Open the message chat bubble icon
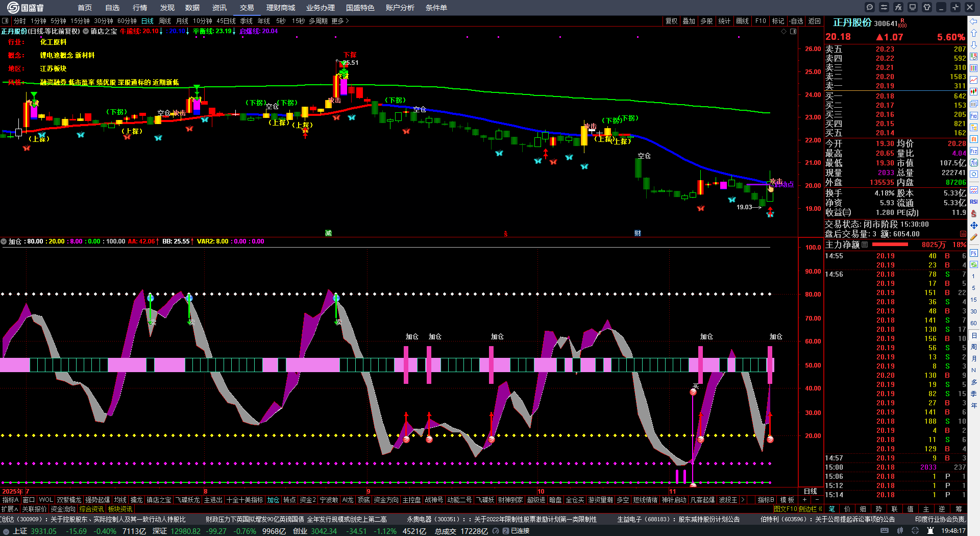Image resolution: width=980 pixels, height=536 pixels. [870, 7]
